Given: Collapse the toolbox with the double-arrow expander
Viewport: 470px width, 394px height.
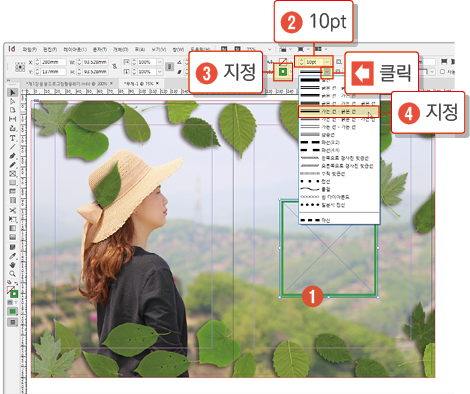Looking at the screenshot, I should coord(8,80).
